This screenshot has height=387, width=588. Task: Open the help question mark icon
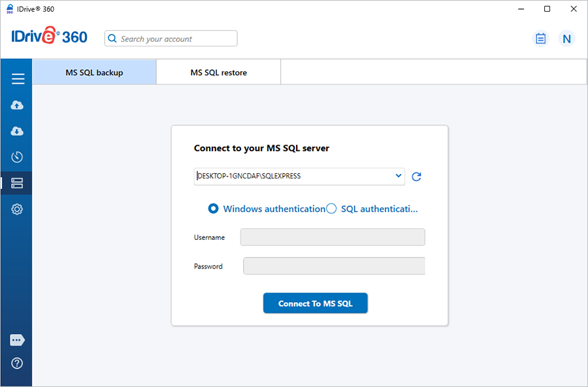click(18, 363)
